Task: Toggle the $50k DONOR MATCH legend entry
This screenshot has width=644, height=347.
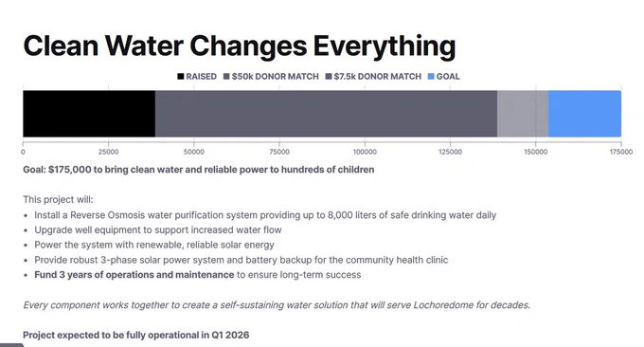Action: [271, 77]
